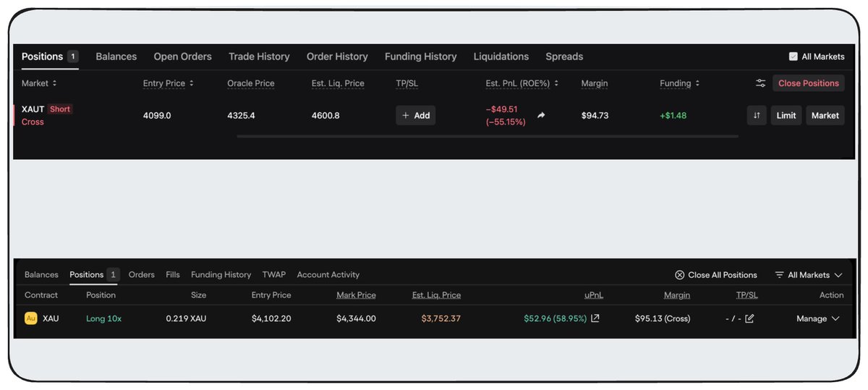Click the $95.13 (Cross) margin value
Image resolution: width=868 pixels, height=390 pixels.
663,318
